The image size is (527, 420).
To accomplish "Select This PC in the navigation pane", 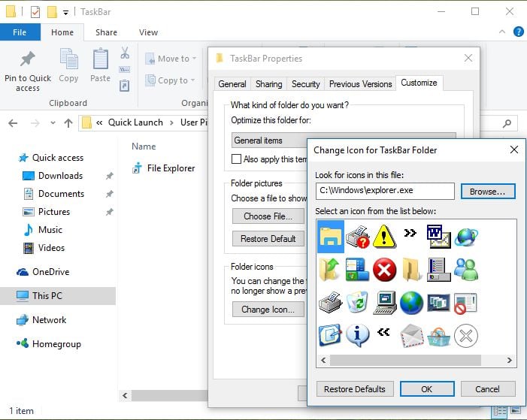I will (58, 296).
